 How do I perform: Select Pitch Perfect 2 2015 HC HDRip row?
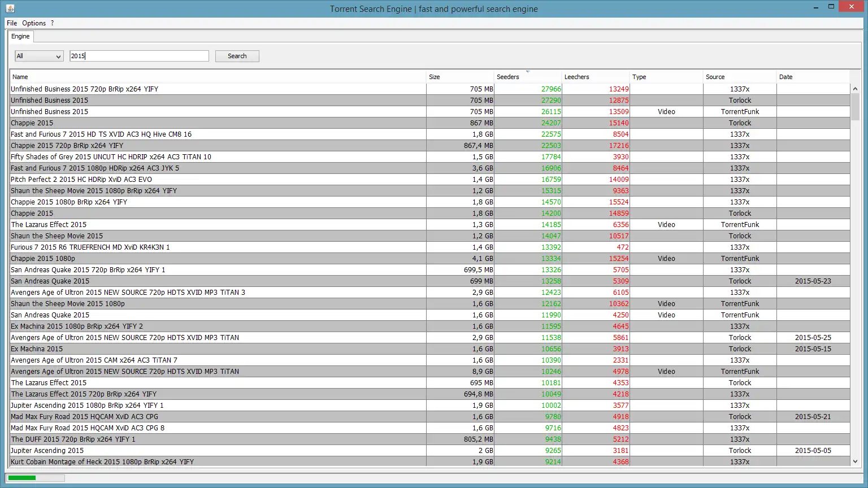click(430, 179)
